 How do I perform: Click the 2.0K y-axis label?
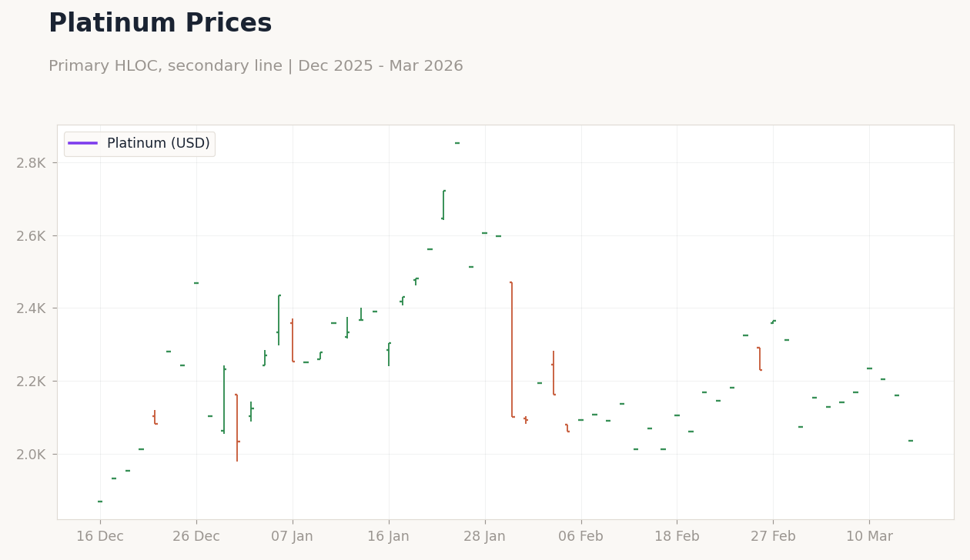click(x=32, y=455)
